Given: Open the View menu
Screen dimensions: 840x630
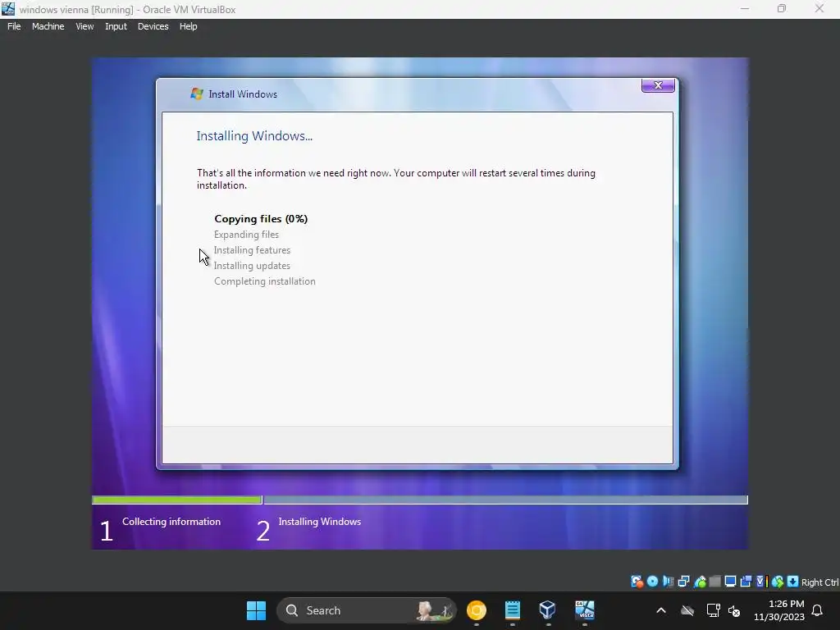Looking at the screenshot, I should pyautogui.click(x=84, y=26).
